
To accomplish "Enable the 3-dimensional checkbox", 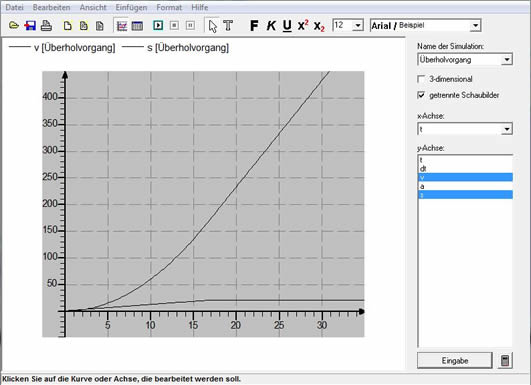I will point(421,79).
